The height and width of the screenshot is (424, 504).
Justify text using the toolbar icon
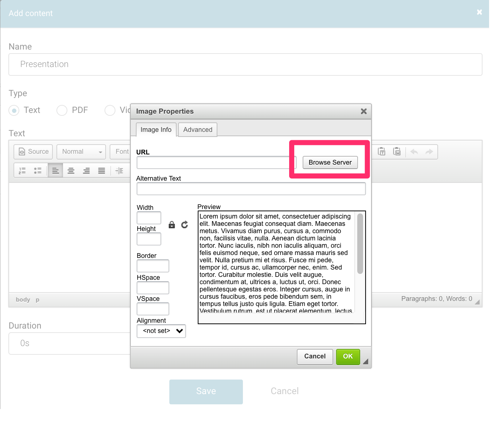pos(102,170)
